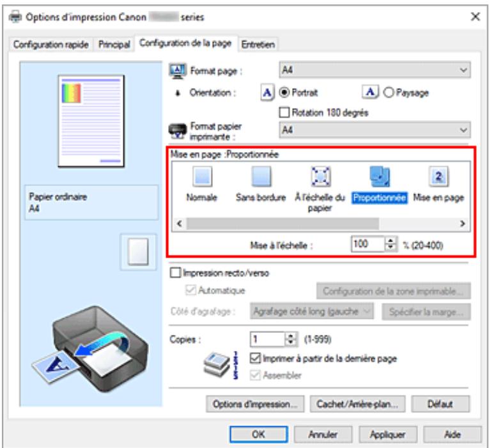Image resolution: width=489 pixels, height=448 pixels.
Task: Toggle the Assembler checkbox
Action: 255,375
